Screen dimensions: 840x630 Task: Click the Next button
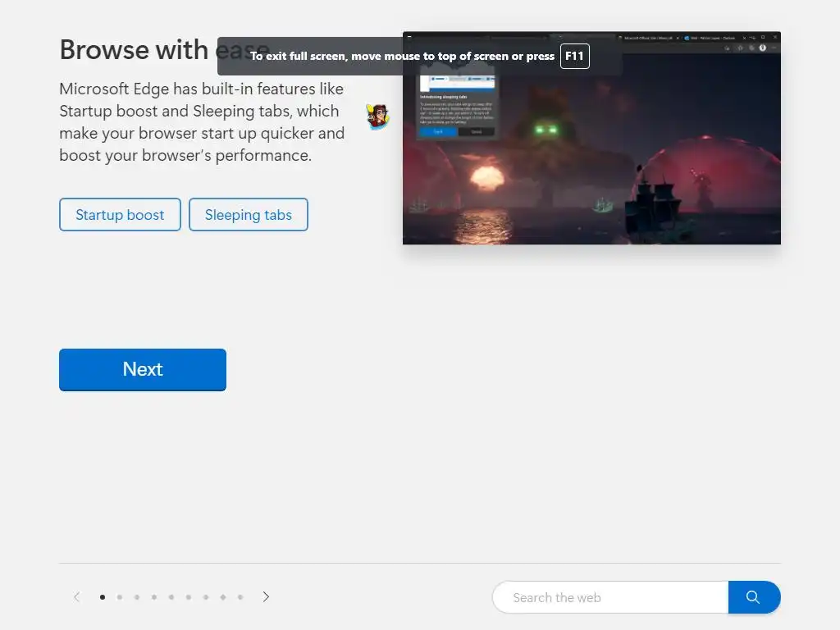coord(143,370)
